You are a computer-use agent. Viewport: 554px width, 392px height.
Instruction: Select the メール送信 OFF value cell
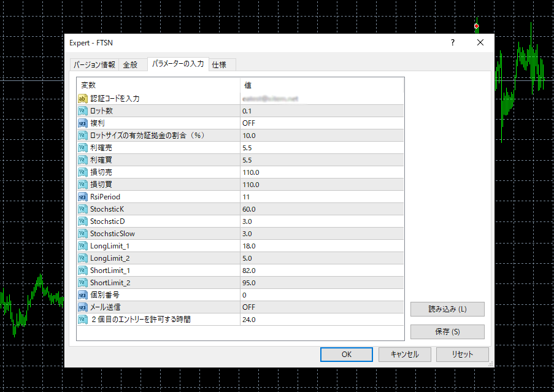click(x=321, y=307)
